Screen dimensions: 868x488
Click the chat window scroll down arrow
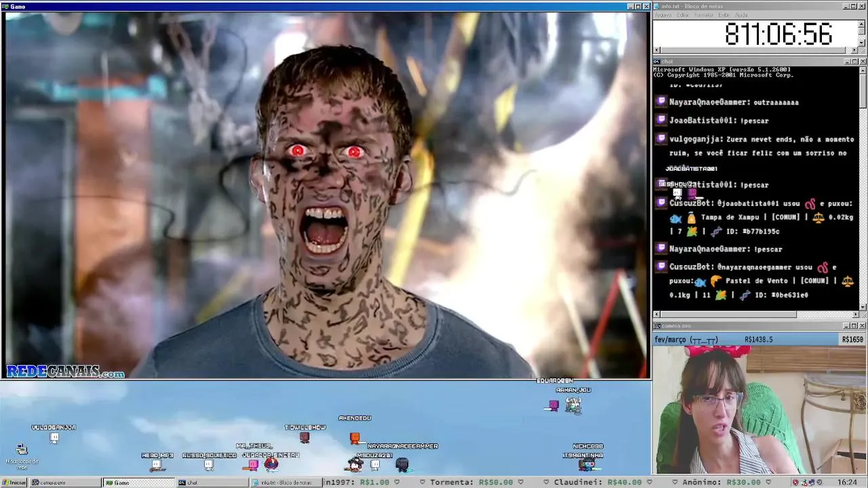pos(863,306)
